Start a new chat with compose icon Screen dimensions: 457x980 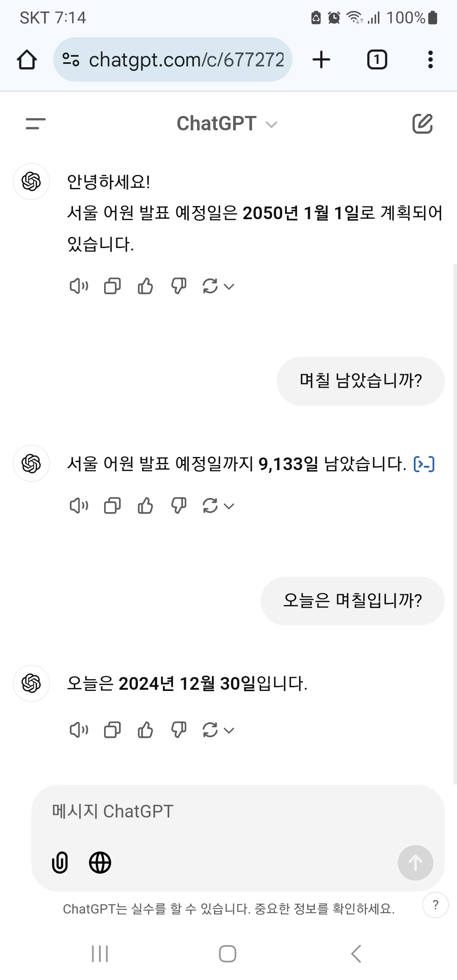(422, 124)
